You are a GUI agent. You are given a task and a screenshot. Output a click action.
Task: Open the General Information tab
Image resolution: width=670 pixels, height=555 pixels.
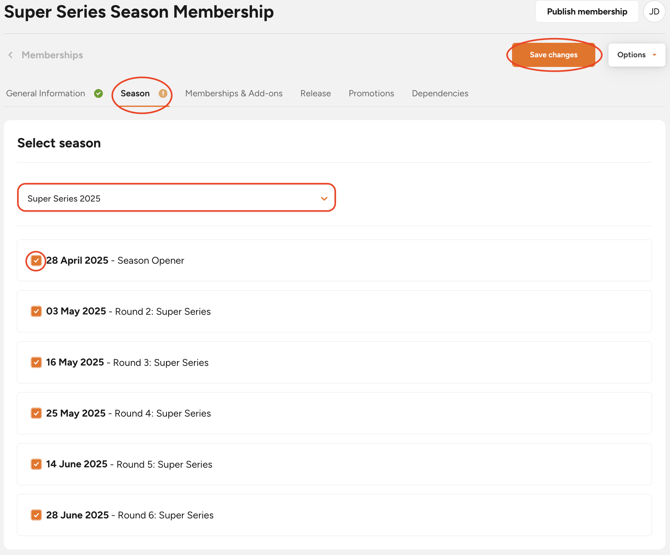(x=46, y=94)
